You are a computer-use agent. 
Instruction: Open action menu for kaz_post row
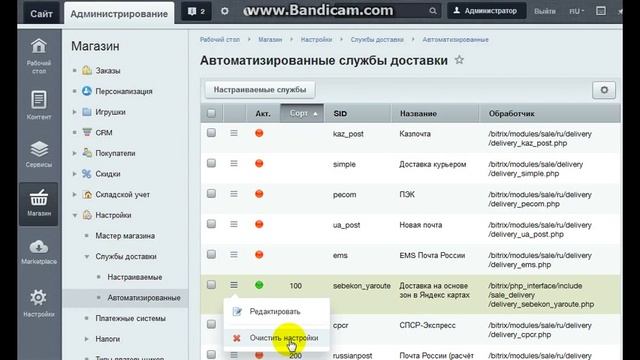234,133
